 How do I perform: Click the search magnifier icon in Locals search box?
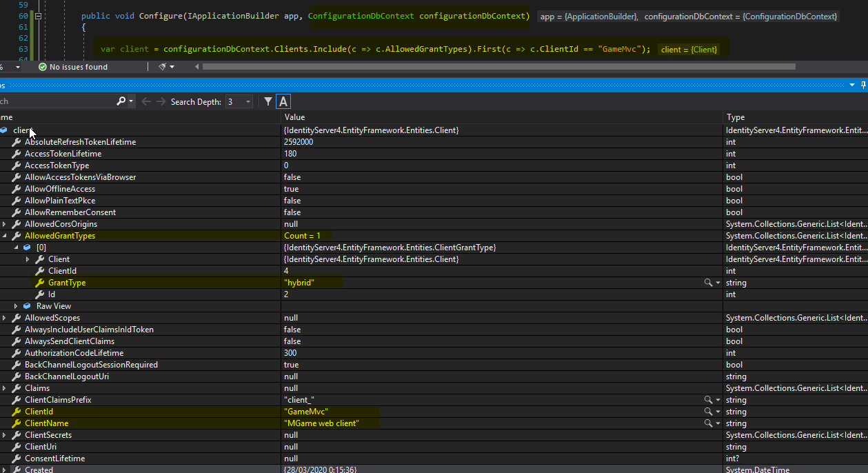(121, 101)
